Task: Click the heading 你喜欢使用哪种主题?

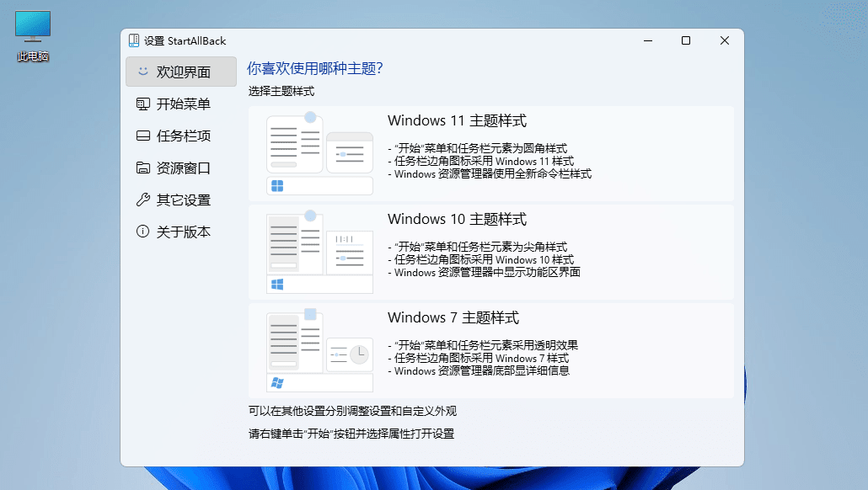Action: 315,68
